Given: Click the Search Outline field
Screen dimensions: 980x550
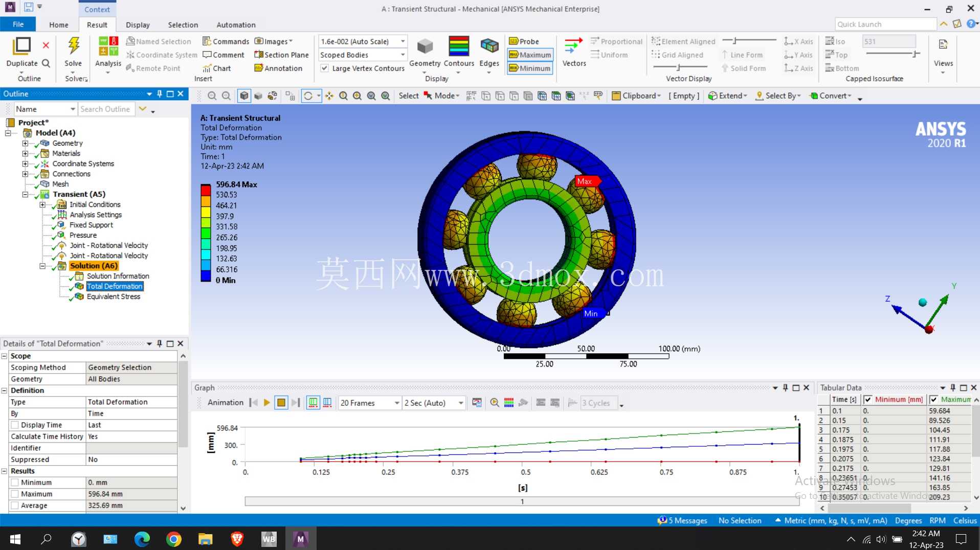Looking at the screenshot, I should (x=107, y=109).
